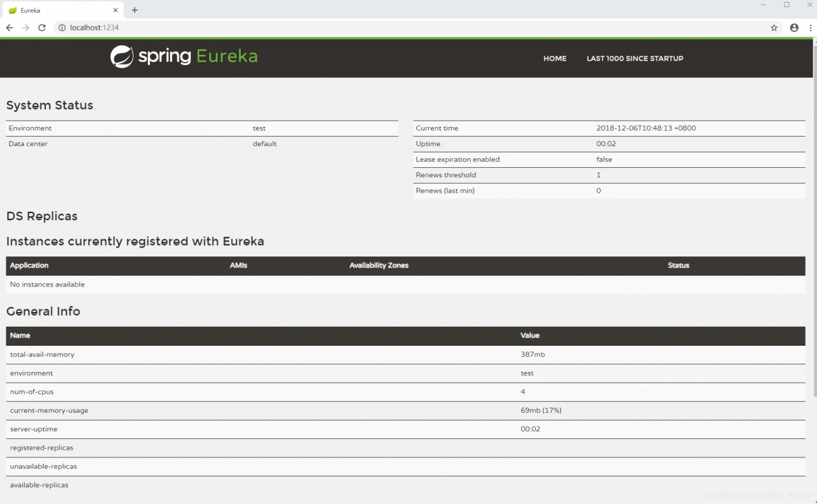Click the System Status heading
This screenshot has width=817, height=504.
pyautogui.click(x=50, y=105)
